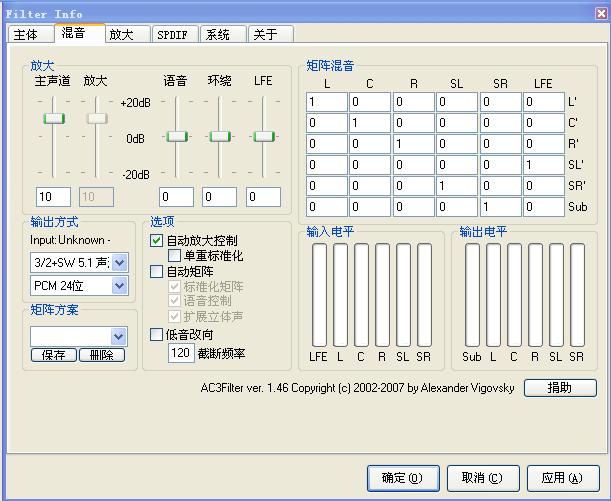Toggle the 标准化矩阵 checkbox

pyautogui.click(x=174, y=286)
